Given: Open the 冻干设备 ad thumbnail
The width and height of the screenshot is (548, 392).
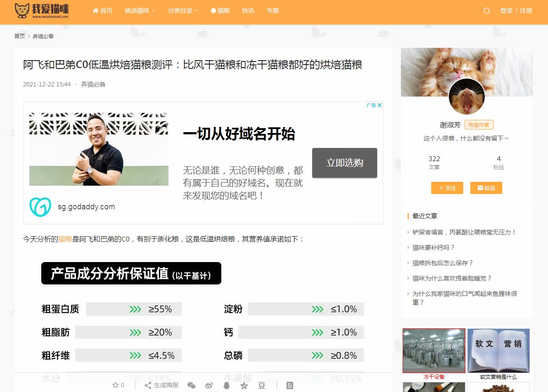Looking at the screenshot, I should [434, 351].
